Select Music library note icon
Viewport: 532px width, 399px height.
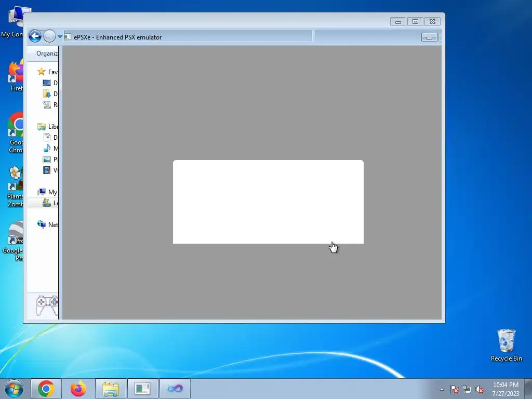pyautogui.click(x=47, y=148)
